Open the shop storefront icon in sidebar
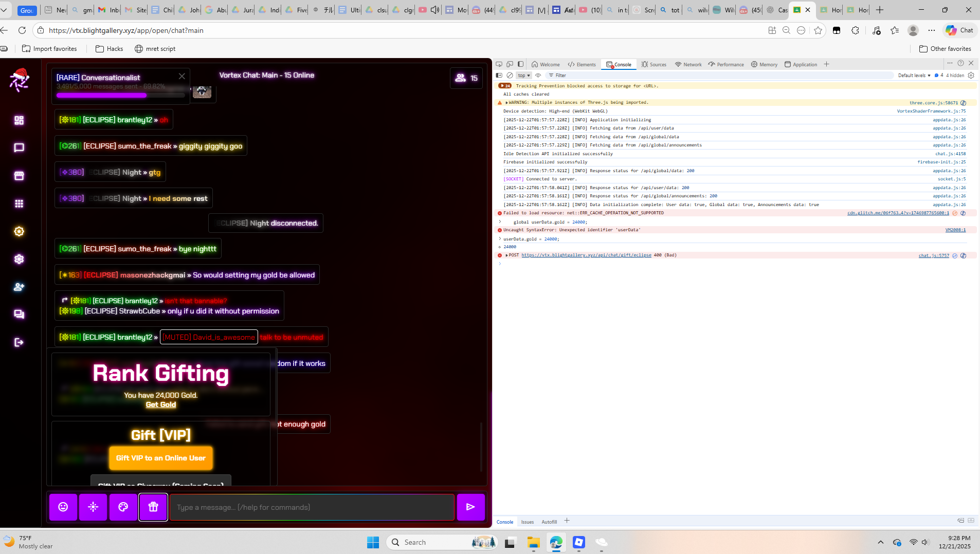The width and height of the screenshot is (980, 554). (19, 176)
